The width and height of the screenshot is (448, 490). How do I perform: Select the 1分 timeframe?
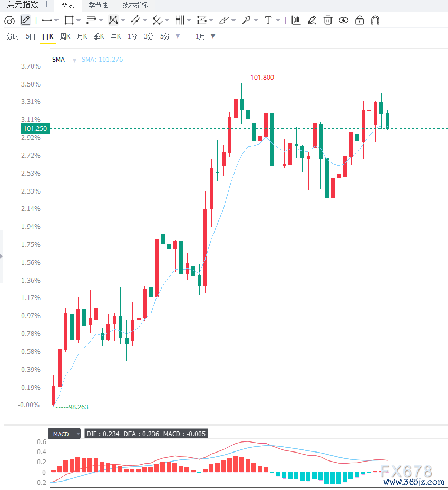point(132,36)
